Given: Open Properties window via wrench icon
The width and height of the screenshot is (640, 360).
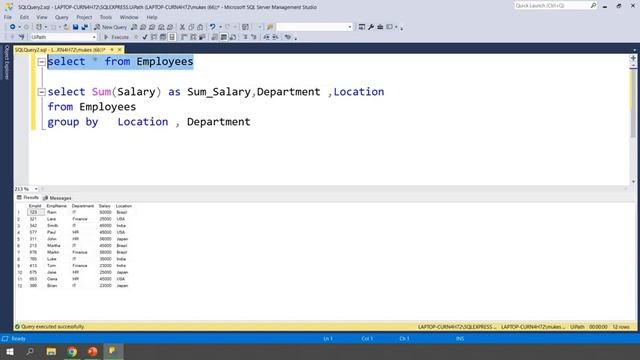Looking at the screenshot, I should [371, 27].
